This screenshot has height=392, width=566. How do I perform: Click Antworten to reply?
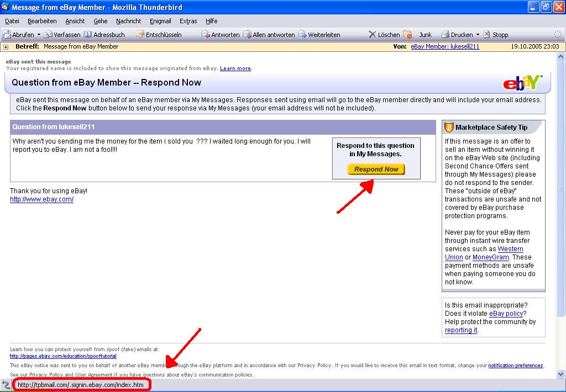220,35
